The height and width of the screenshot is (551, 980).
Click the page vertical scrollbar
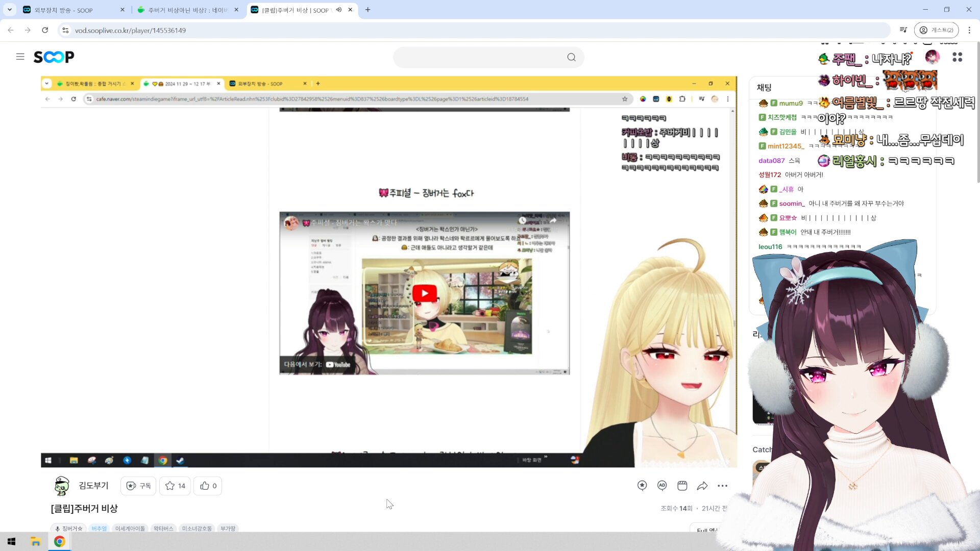pyautogui.click(x=977, y=112)
